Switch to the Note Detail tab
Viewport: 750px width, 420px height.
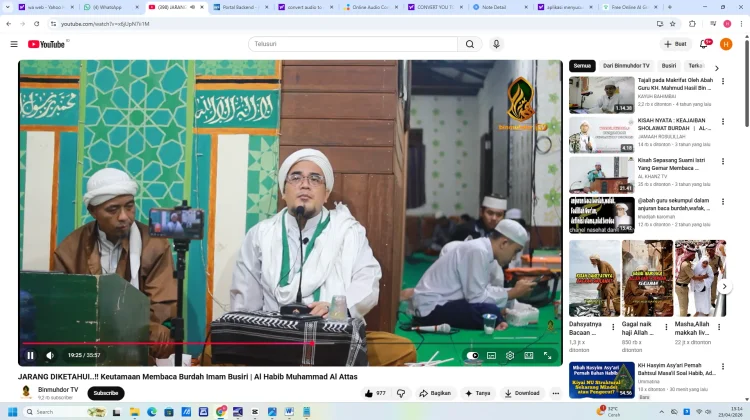click(500, 7)
